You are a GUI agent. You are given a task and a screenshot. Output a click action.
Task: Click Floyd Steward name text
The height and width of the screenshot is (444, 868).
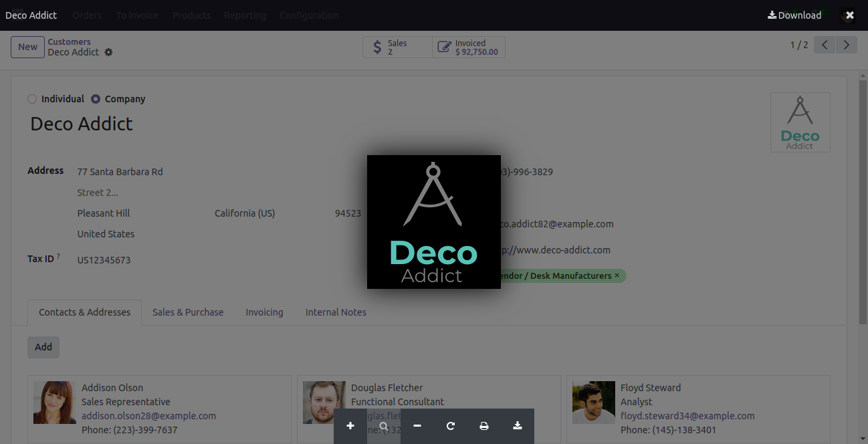[651, 388]
